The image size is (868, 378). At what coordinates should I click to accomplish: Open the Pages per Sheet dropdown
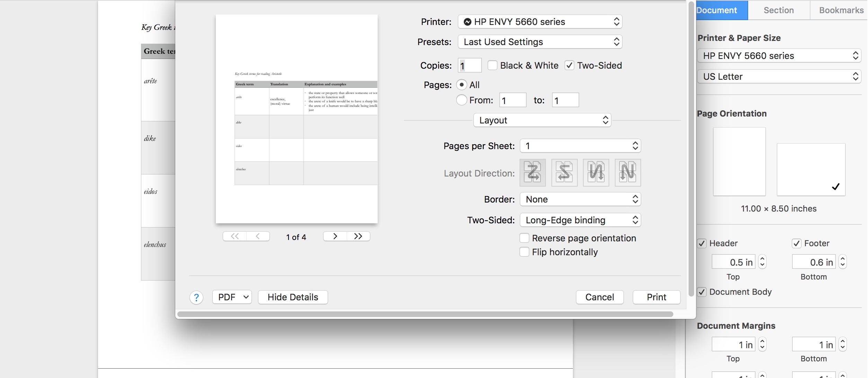pyautogui.click(x=580, y=146)
